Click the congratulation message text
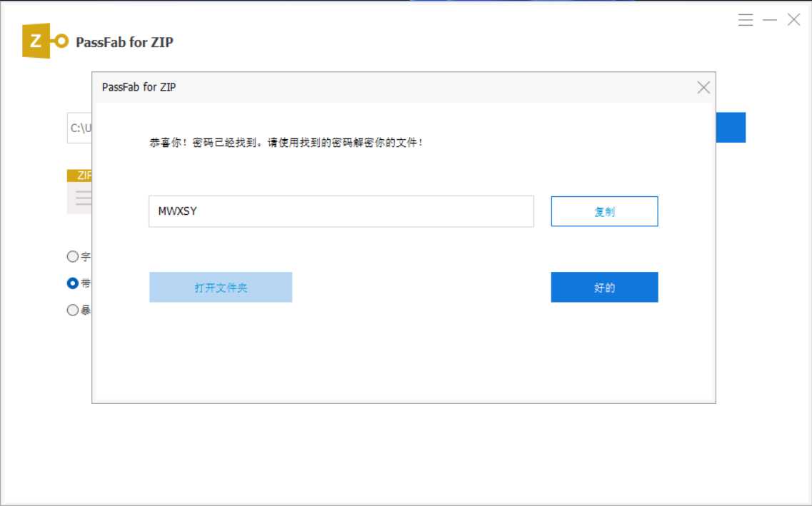The height and width of the screenshot is (506, 812). [x=286, y=142]
